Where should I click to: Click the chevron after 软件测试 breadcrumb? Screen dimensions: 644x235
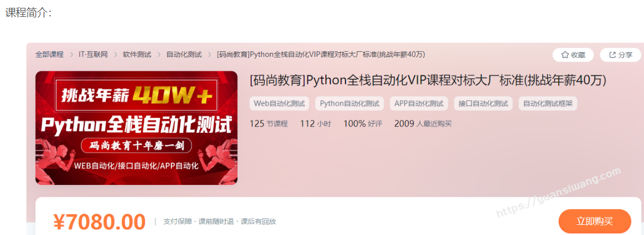[x=159, y=54]
